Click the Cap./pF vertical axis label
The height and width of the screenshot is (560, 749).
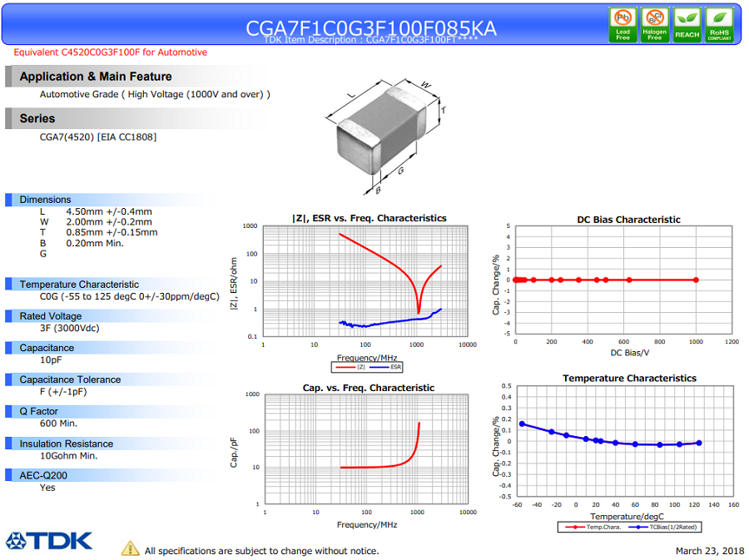[234, 453]
